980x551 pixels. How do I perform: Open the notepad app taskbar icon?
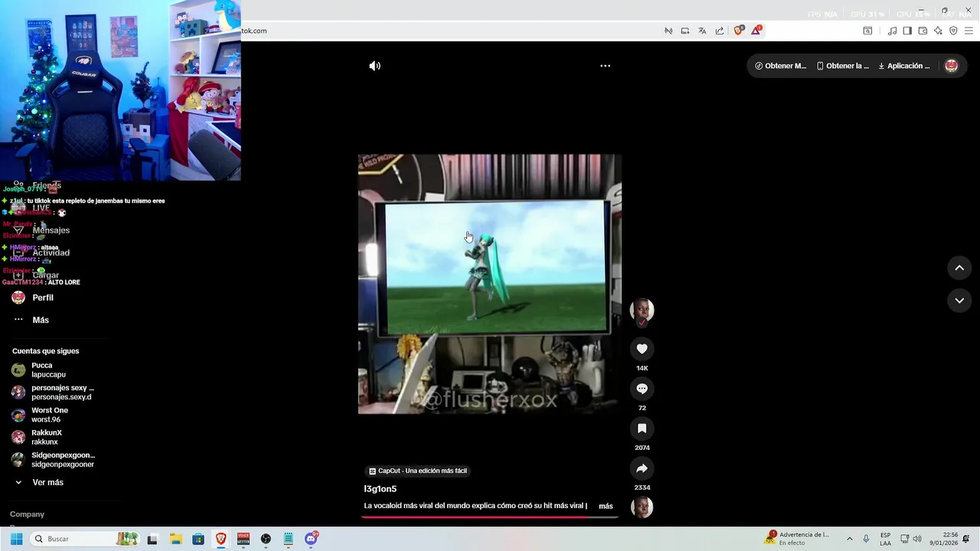tap(289, 539)
